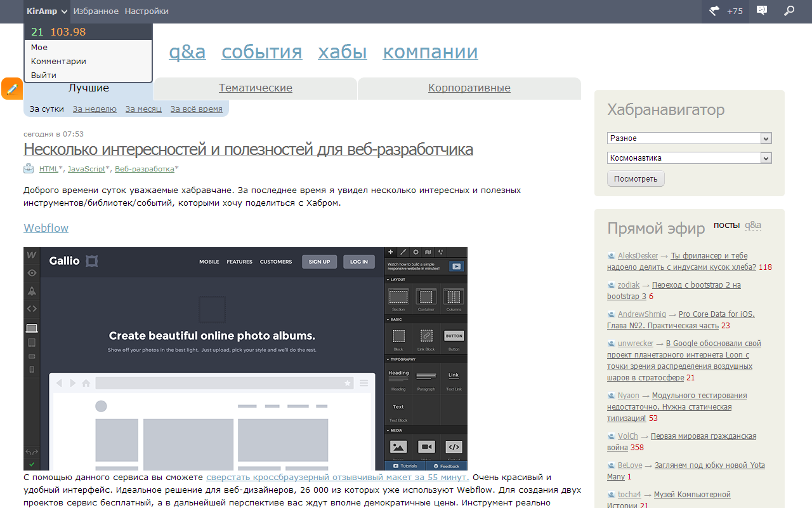This screenshot has width=812, height=508.
Task: Select 'посты' in Прямой эфир
Action: pos(726,225)
